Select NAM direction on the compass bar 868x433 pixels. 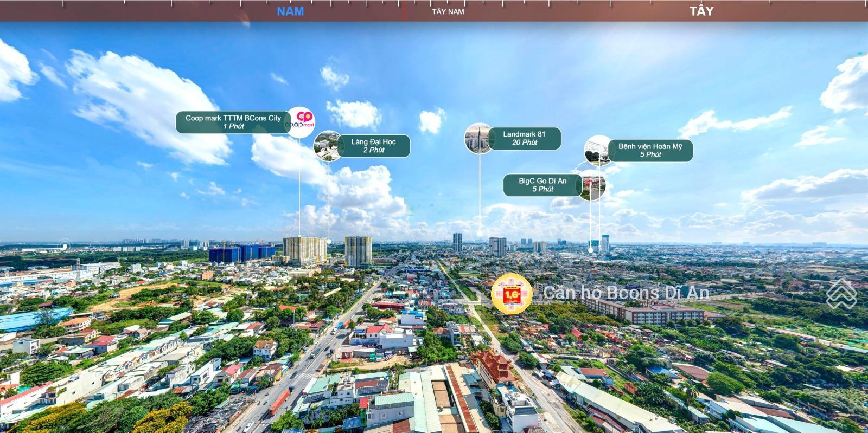tap(290, 11)
